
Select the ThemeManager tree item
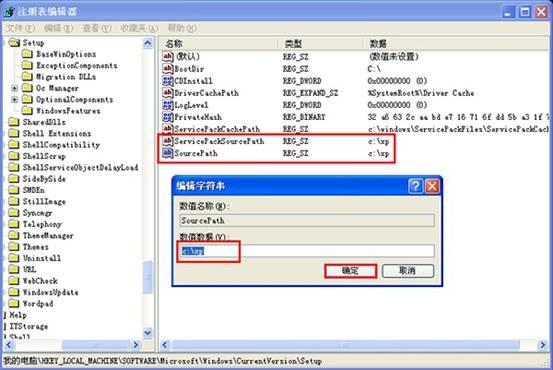(48, 235)
